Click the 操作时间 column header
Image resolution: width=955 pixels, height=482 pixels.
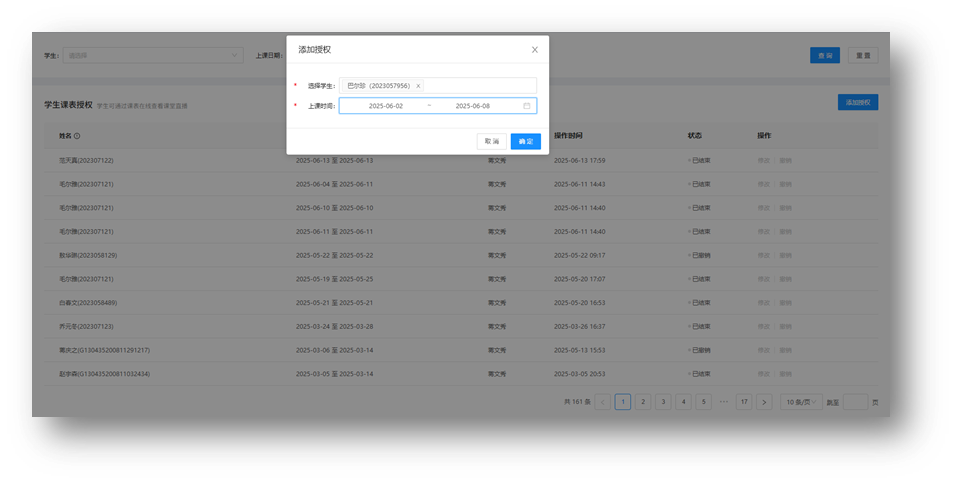pyautogui.click(x=568, y=136)
